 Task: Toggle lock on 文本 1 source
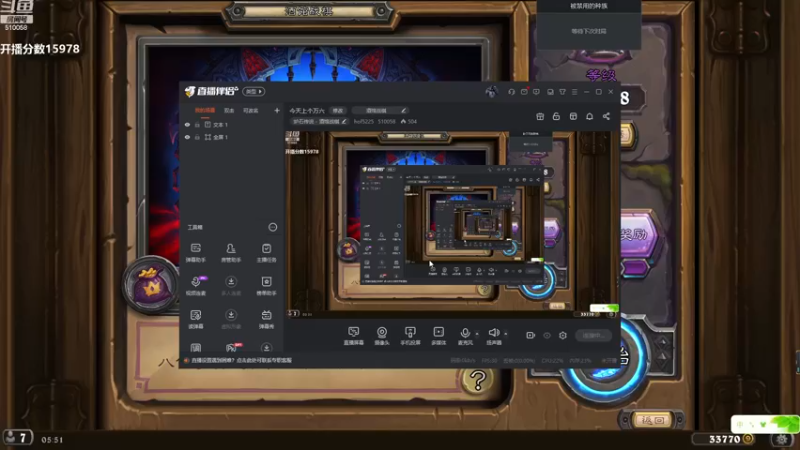point(197,124)
